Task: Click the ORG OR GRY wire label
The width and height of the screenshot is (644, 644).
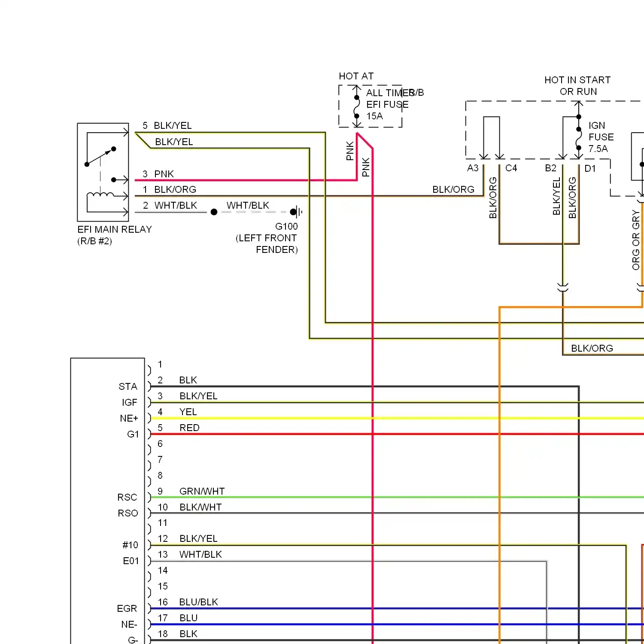Action: 636,240
